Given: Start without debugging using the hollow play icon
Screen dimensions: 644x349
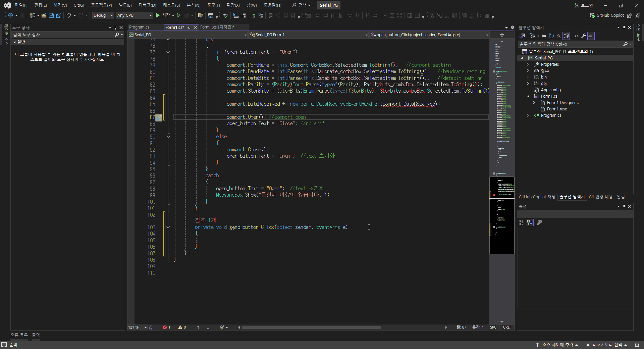Looking at the screenshot, I should (179, 15).
